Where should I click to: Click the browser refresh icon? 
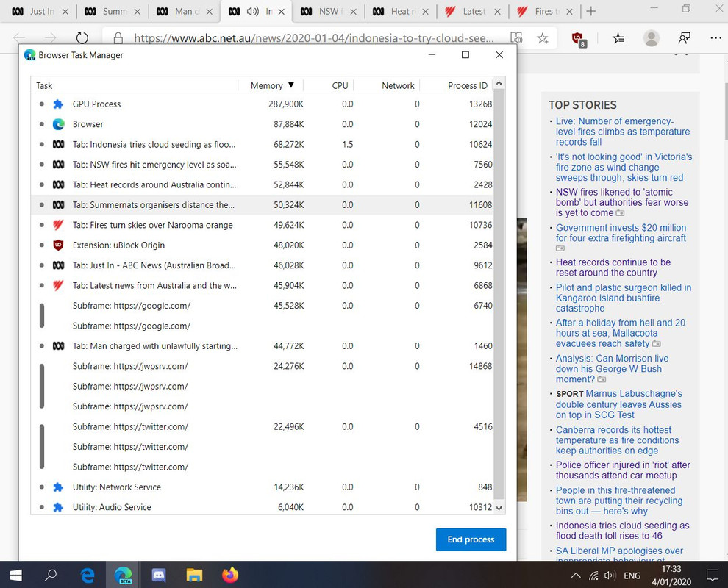click(x=82, y=38)
